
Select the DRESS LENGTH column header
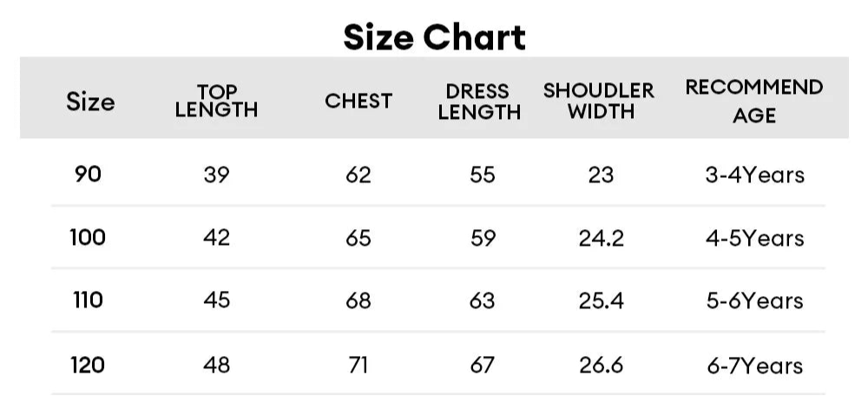point(479,102)
